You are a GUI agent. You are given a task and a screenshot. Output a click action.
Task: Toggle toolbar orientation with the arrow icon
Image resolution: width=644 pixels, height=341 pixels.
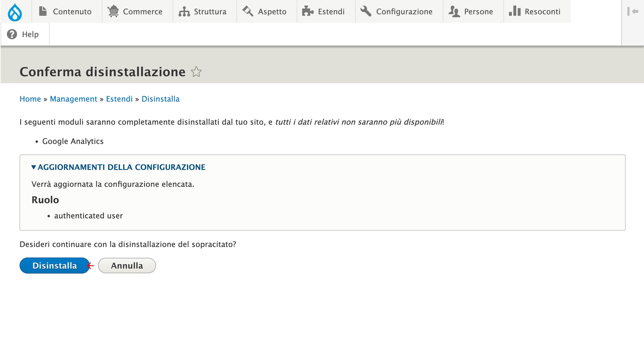633,11
